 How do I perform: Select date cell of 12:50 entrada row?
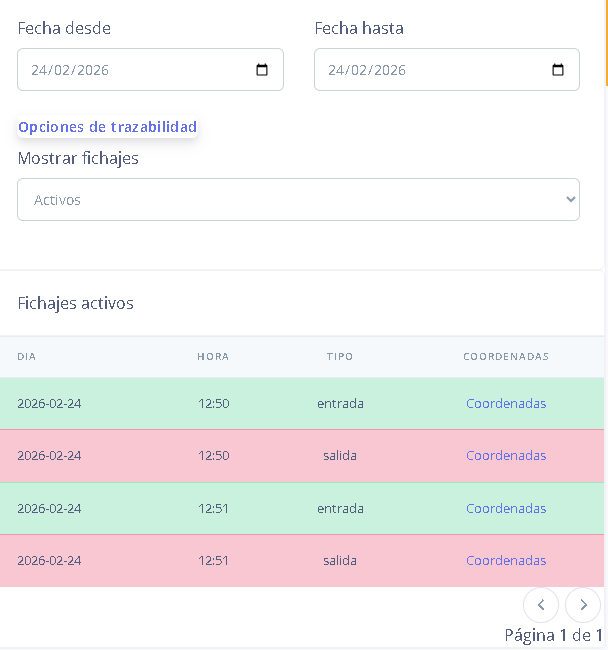tap(49, 403)
